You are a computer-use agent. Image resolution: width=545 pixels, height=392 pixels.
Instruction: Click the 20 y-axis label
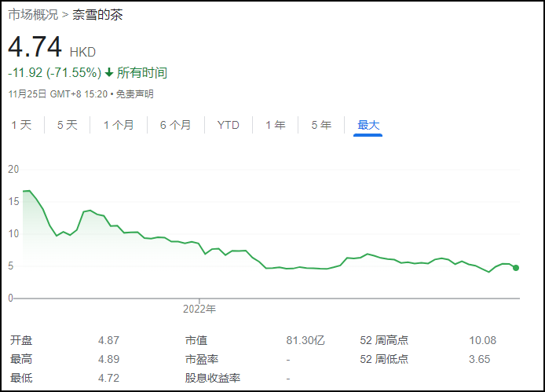(x=13, y=170)
